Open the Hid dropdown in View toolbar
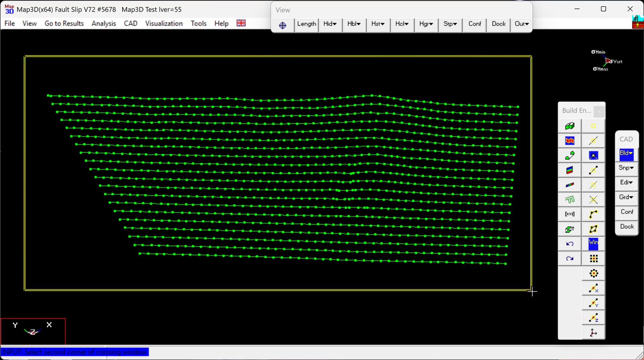 tap(330, 24)
